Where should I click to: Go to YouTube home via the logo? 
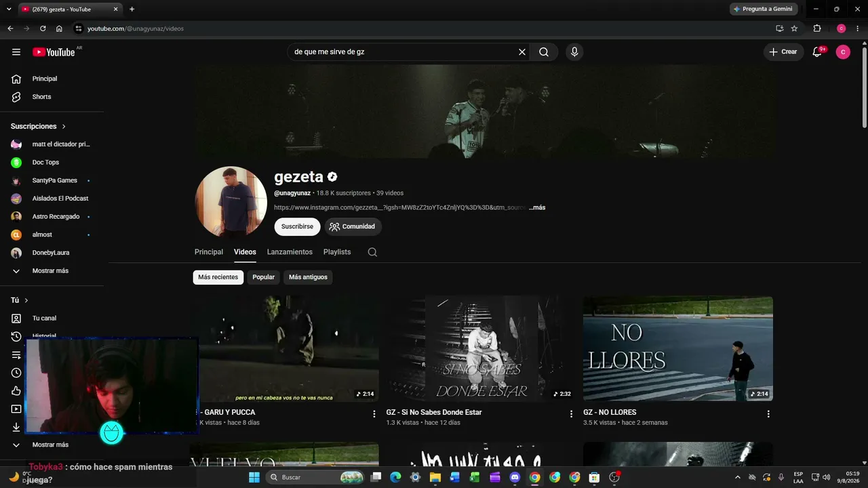coord(54,52)
